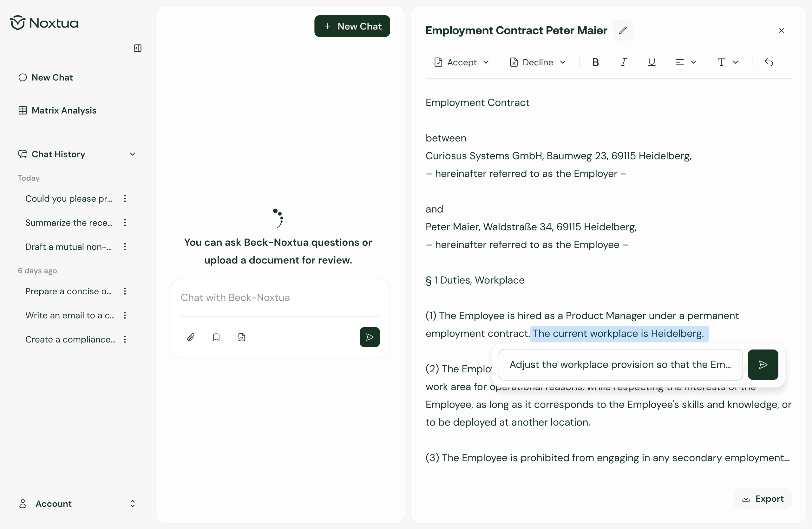Collapse the sidebar panel icon
Image resolution: width=812 pixels, height=529 pixels.
tap(137, 48)
